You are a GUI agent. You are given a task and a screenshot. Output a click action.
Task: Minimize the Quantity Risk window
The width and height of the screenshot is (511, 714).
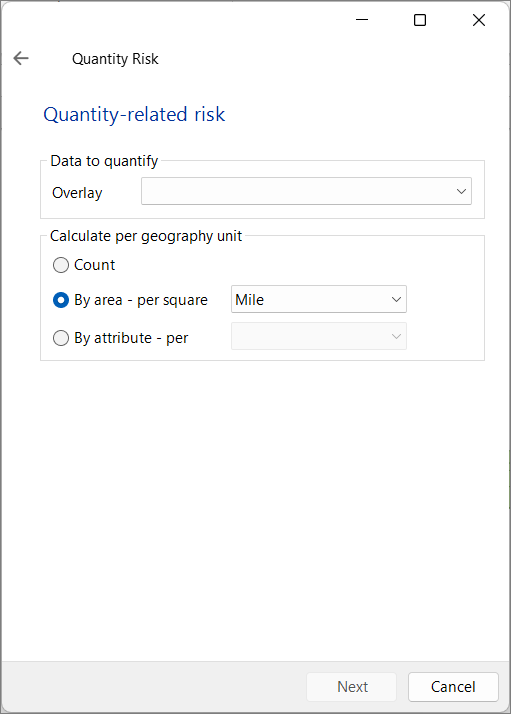pos(362,20)
